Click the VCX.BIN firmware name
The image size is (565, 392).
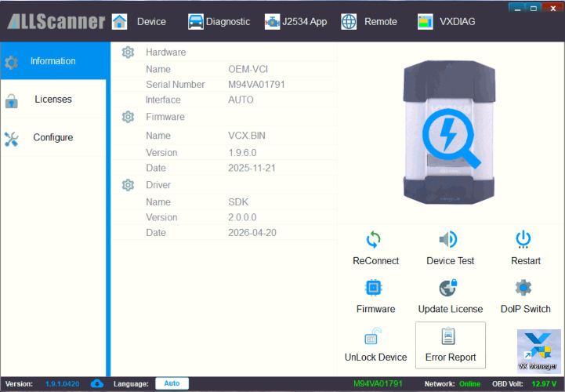coord(247,136)
